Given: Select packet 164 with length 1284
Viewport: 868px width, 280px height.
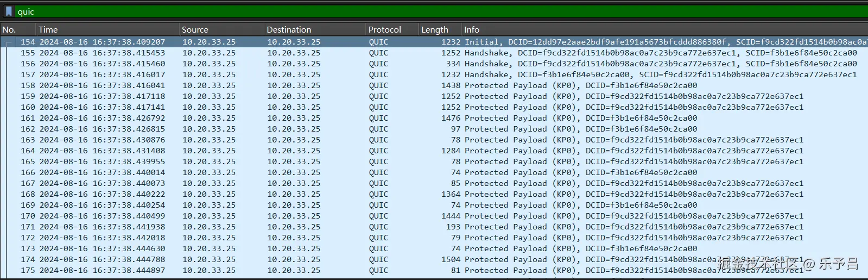Looking at the screenshot, I should tap(434, 151).
